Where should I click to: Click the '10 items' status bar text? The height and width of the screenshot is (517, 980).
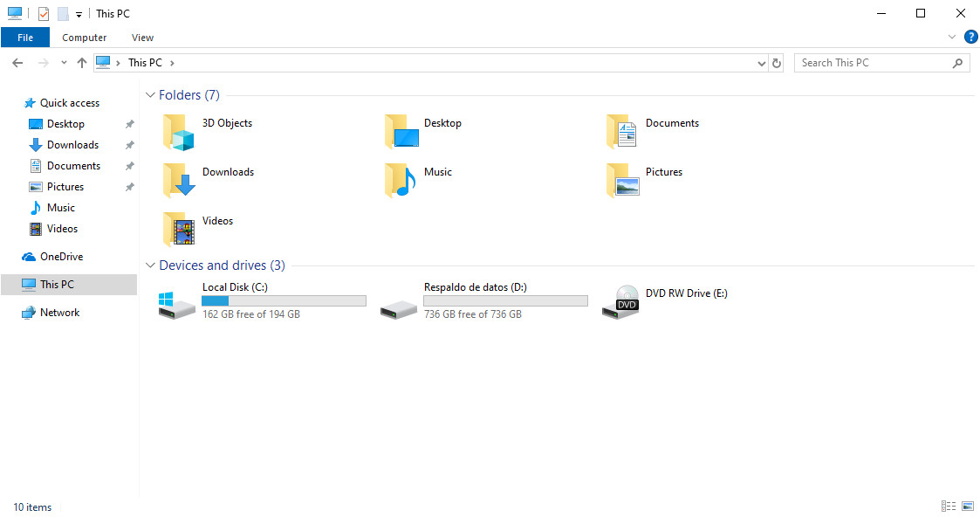pos(32,507)
